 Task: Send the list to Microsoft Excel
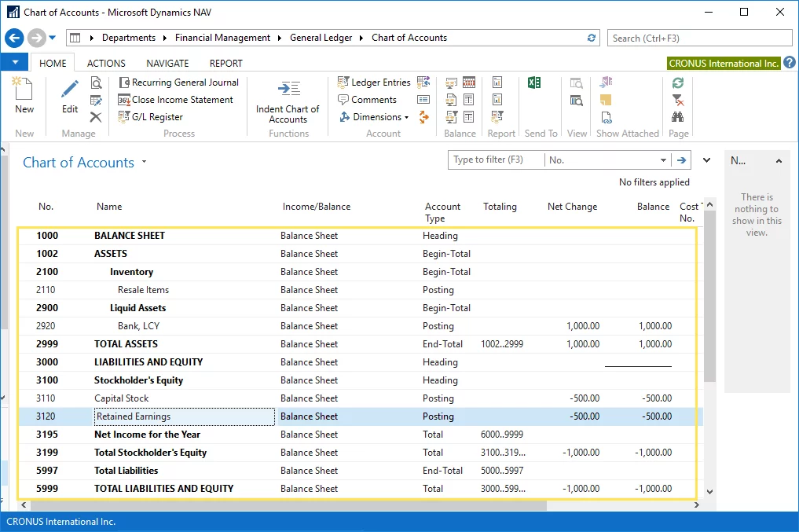pyautogui.click(x=534, y=83)
